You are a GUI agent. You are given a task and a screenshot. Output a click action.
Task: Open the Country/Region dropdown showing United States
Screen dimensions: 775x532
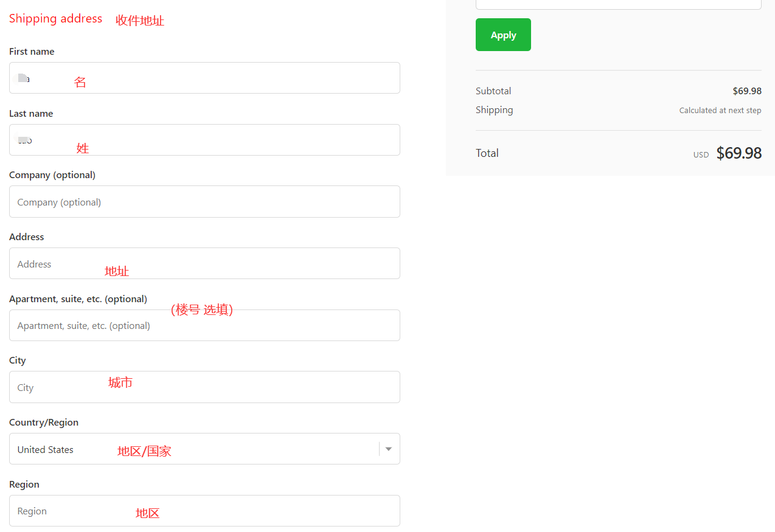[204, 449]
